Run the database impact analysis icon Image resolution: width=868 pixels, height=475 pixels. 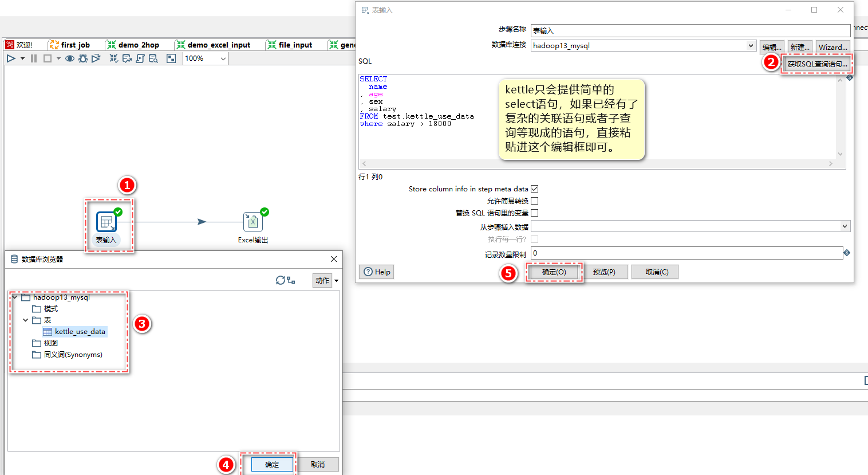(x=127, y=58)
